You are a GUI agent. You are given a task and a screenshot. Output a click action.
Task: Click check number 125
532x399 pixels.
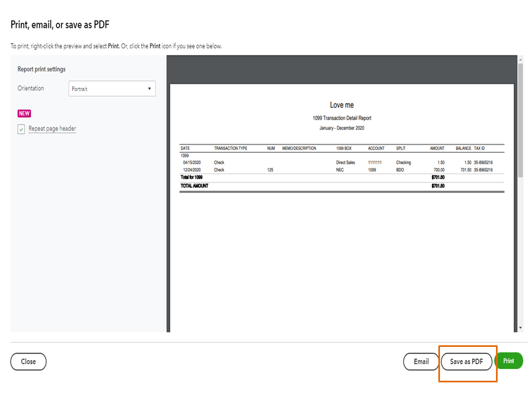tap(270, 170)
